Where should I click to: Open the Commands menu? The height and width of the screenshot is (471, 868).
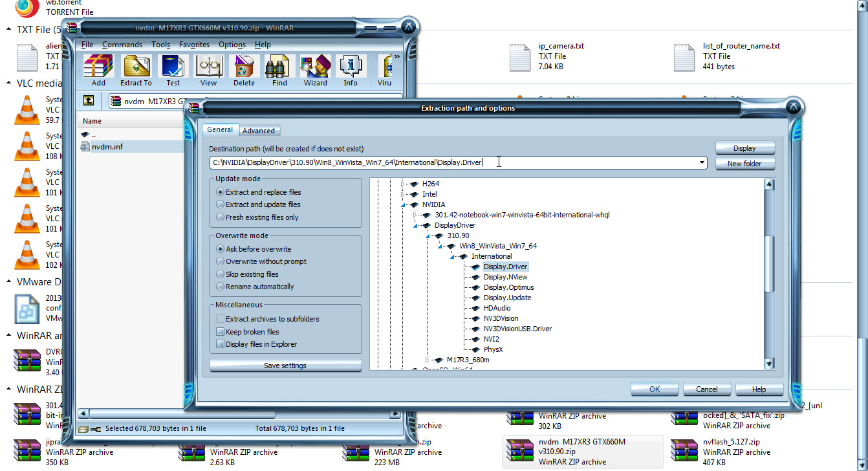(x=122, y=45)
